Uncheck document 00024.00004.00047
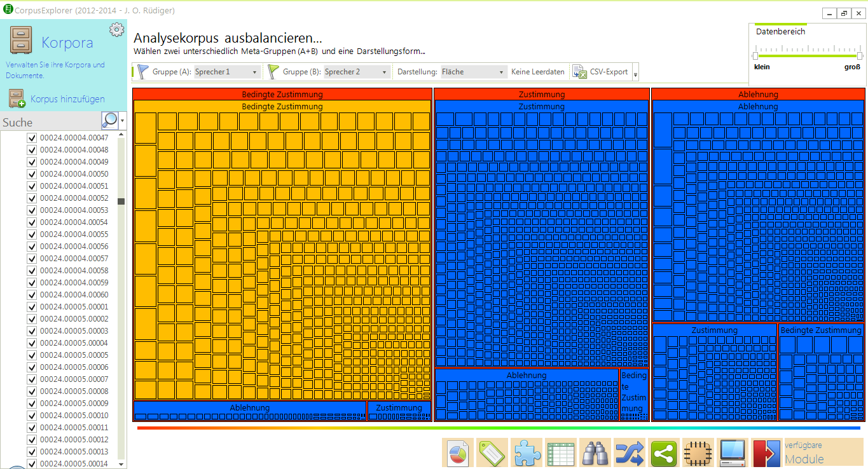The height and width of the screenshot is (469, 868). coord(32,138)
